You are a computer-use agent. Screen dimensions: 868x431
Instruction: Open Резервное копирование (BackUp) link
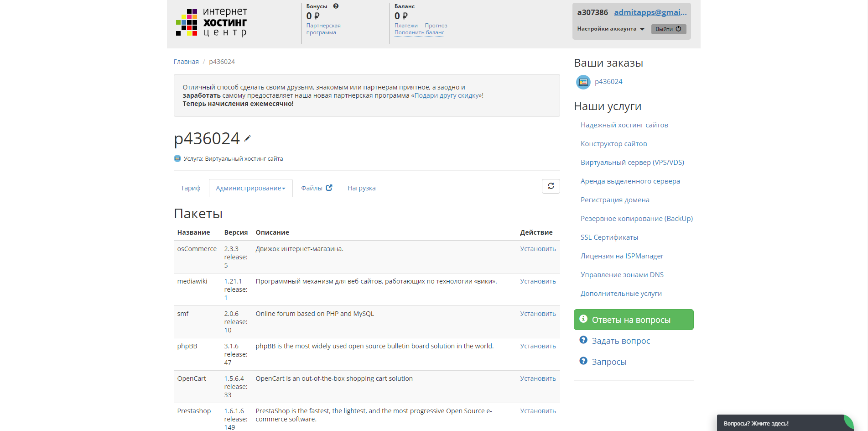click(x=637, y=219)
